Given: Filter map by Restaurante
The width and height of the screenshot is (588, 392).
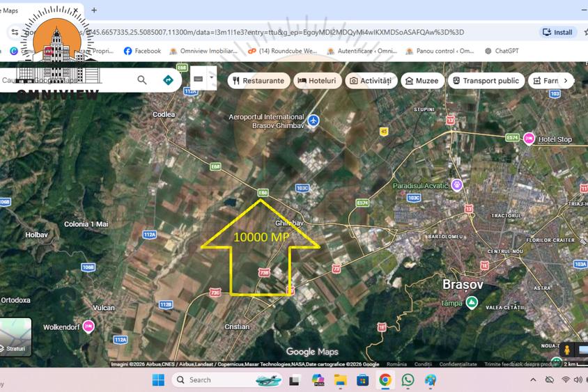Looking at the screenshot, I should (x=258, y=81).
